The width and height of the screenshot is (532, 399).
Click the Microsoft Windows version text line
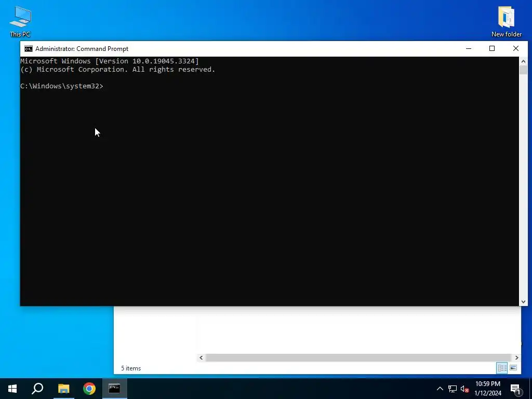pos(110,61)
